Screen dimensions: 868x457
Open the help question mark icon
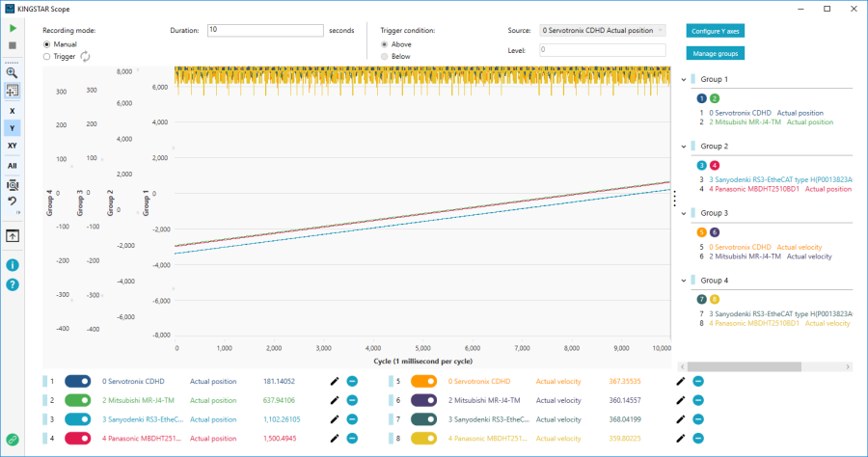coord(13,284)
